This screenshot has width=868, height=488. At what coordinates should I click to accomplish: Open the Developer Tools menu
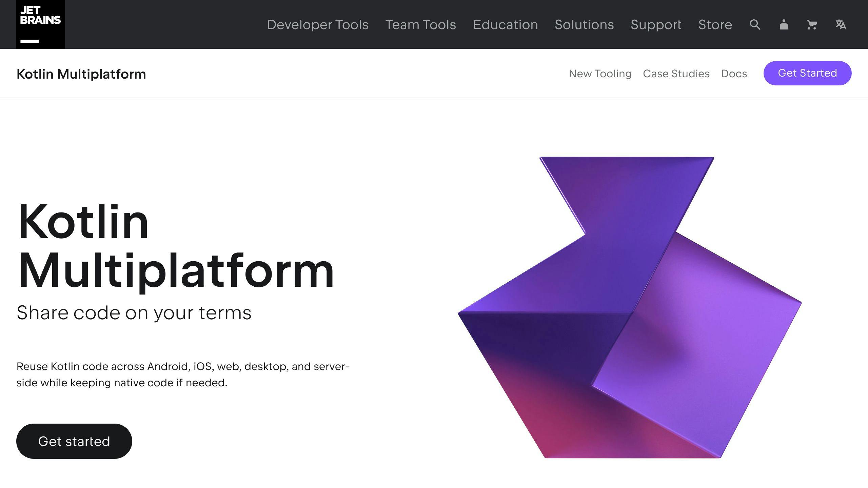click(318, 24)
